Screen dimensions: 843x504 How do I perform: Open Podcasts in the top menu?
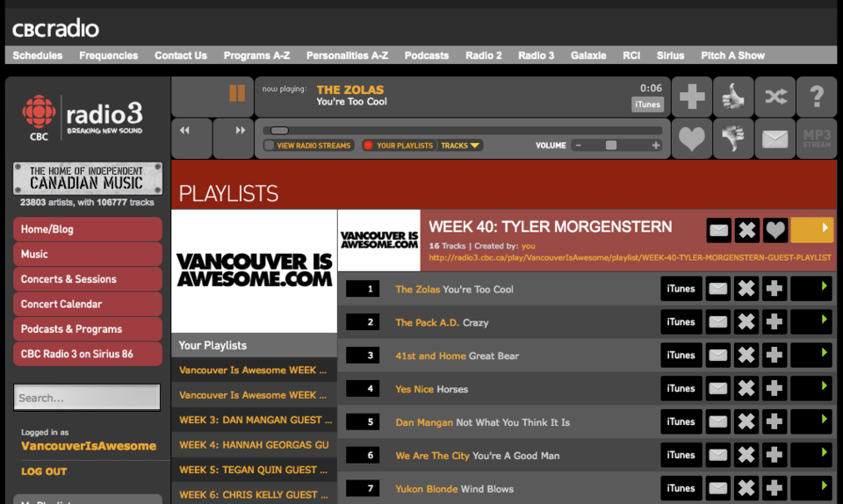(427, 55)
